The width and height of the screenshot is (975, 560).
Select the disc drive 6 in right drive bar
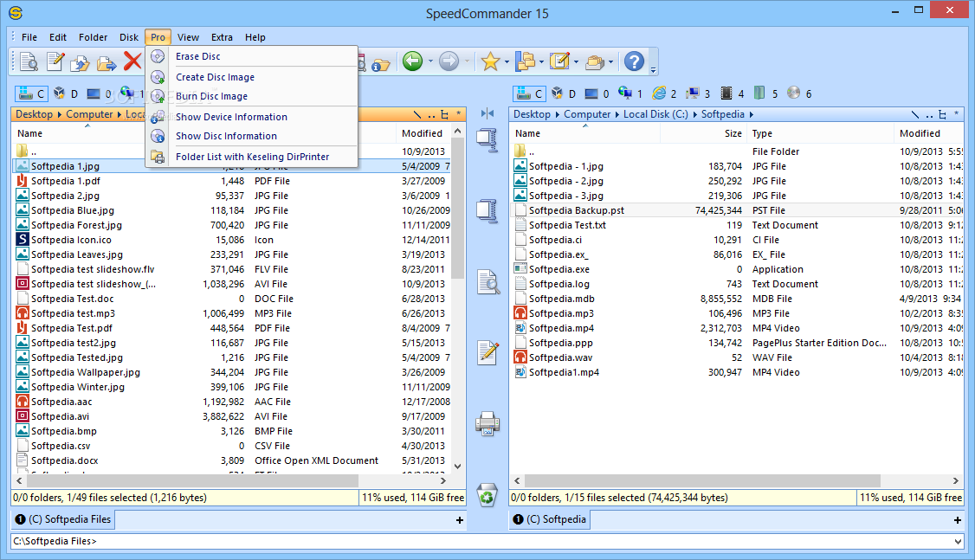tap(799, 93)
